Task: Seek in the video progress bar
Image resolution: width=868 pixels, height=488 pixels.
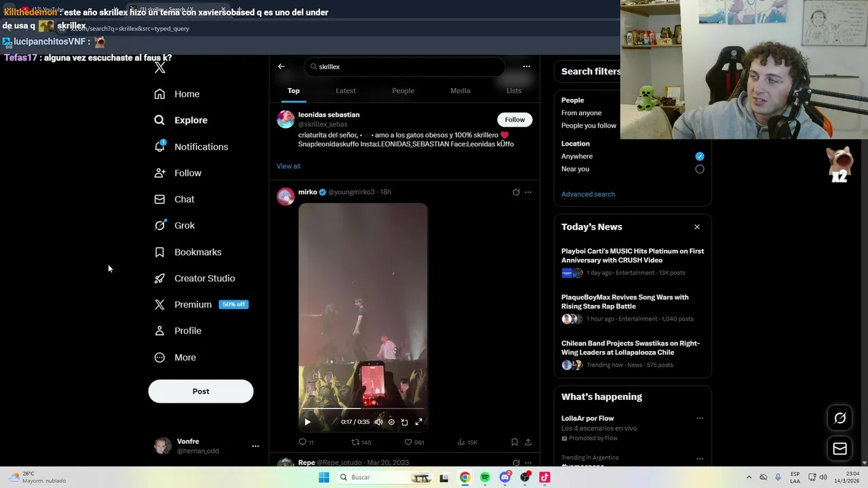Action: tap(363, 409)
